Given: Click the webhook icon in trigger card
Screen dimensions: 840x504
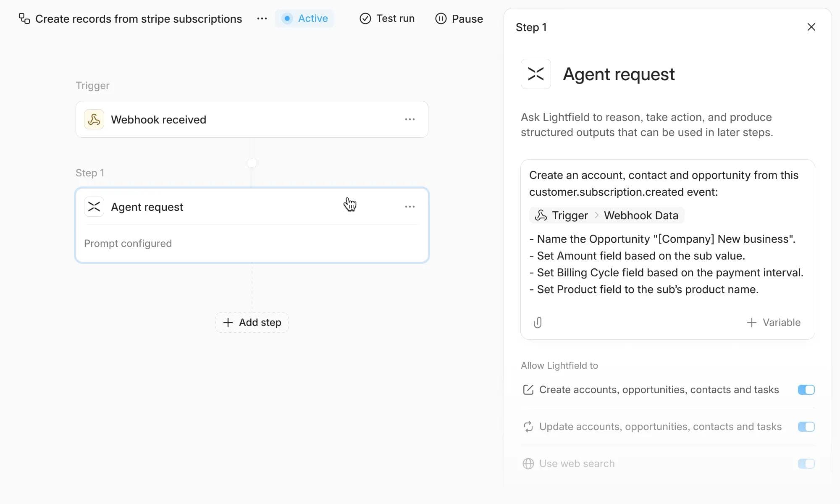Looking at the screenshot, I should (x=94, y=120).
